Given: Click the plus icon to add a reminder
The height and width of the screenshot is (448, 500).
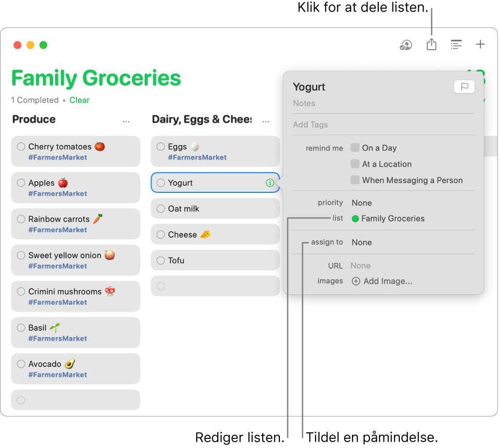Looking at the screenshot, I should point(481,44).
